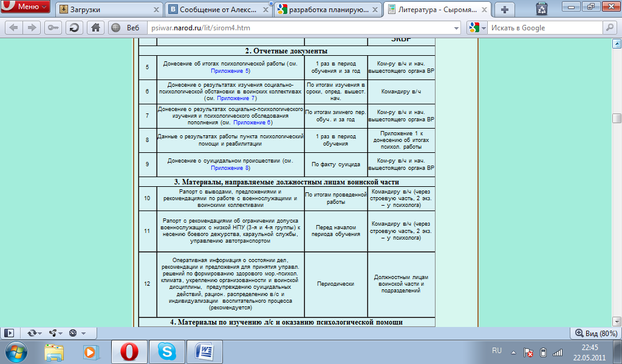Open a new tab with plus button

click(505, 10)
